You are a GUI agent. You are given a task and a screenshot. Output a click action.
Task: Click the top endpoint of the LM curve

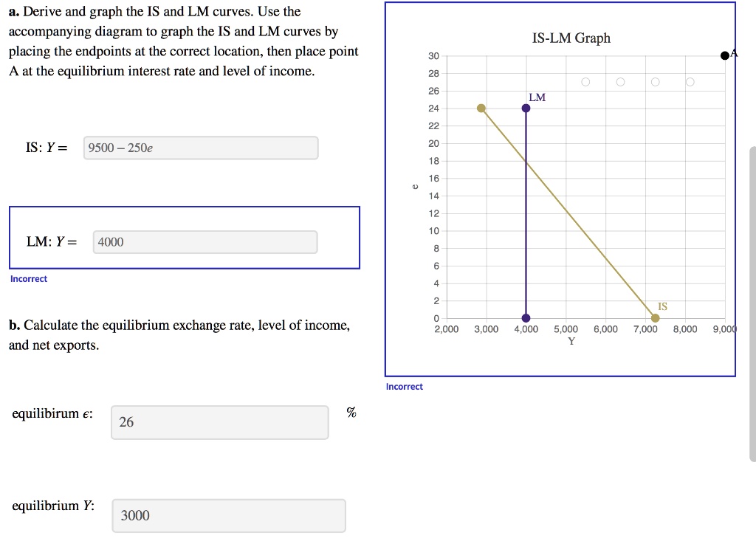(x=525, y=108)
